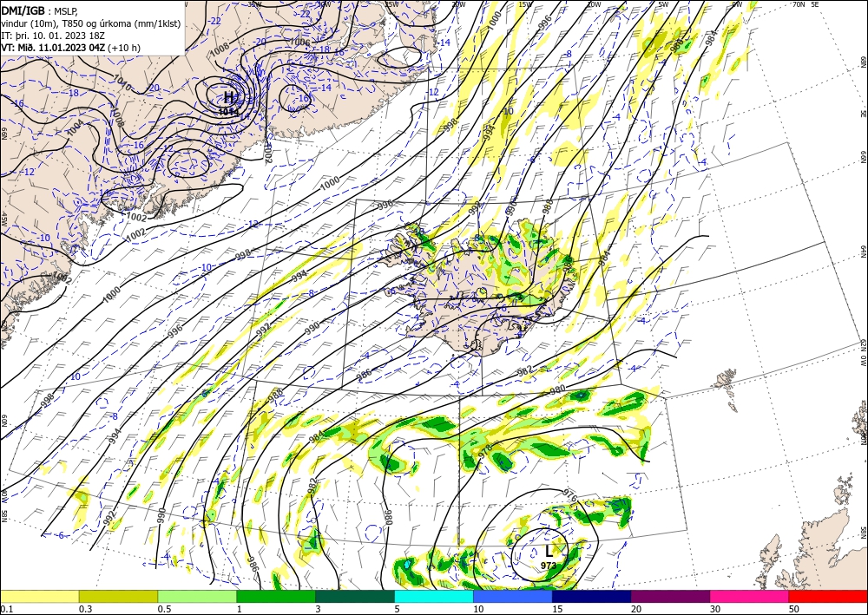Viewport: 868px width, 615px height.
Task: Click the '5W' longitude label at top
Action: click(664, 4)
